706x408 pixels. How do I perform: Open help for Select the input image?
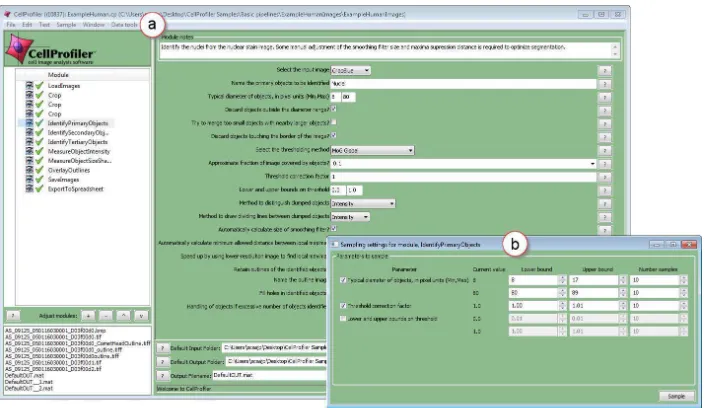[605, 71]
